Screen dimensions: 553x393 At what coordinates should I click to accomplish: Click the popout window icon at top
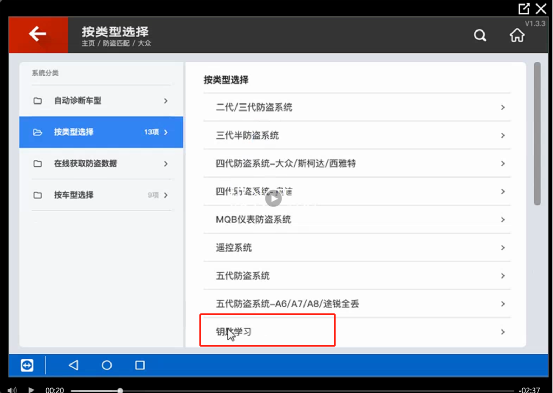[x=524, y=8]
